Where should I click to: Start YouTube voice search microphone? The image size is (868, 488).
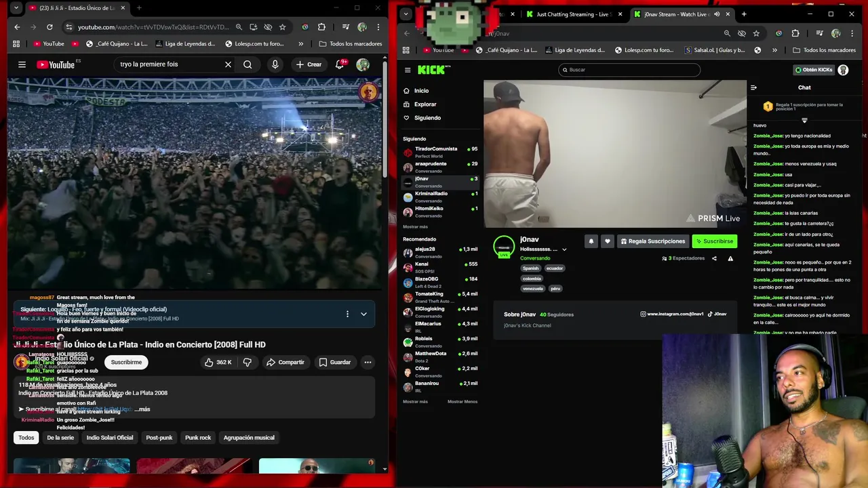275,64
